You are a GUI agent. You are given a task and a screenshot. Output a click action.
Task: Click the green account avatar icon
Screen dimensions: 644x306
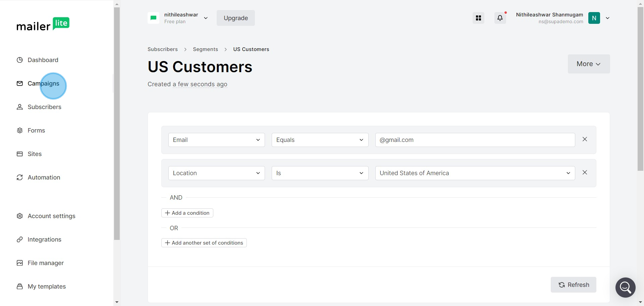[x=154, y=18]
